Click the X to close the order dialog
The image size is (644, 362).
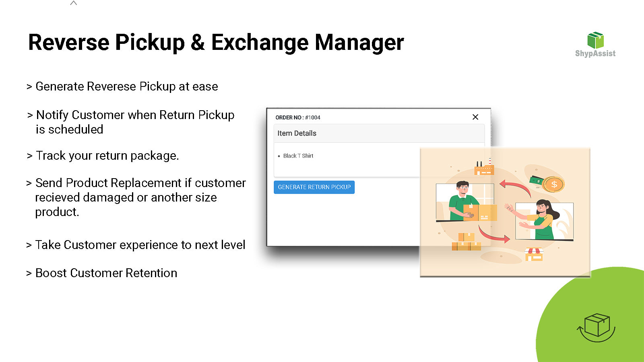click(x=475, y=117)
